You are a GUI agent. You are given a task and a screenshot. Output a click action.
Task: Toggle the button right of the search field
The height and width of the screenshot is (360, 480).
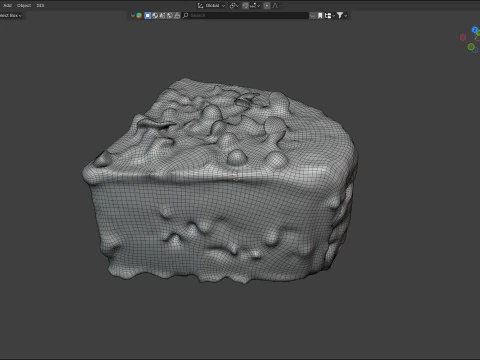[x=312, y=15]
